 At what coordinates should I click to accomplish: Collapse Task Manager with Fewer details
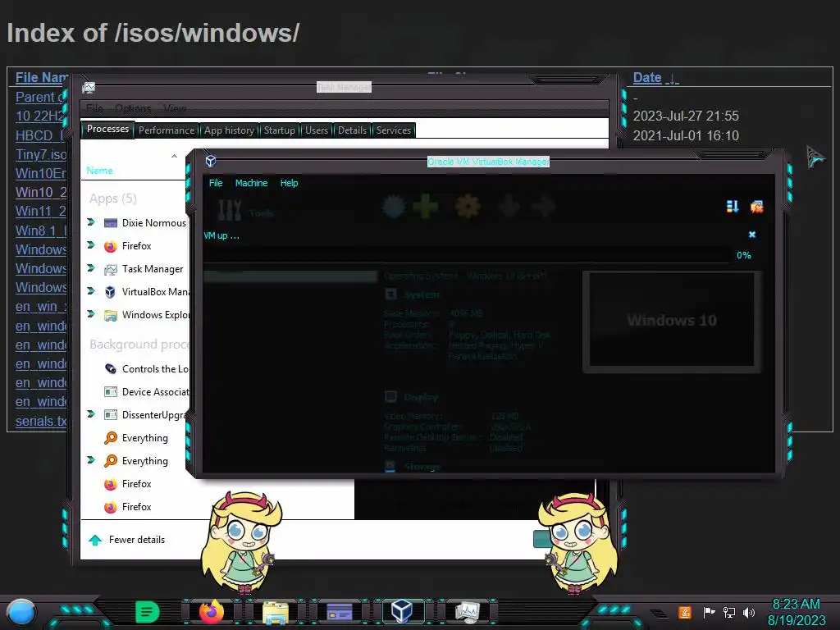[127, 540]
